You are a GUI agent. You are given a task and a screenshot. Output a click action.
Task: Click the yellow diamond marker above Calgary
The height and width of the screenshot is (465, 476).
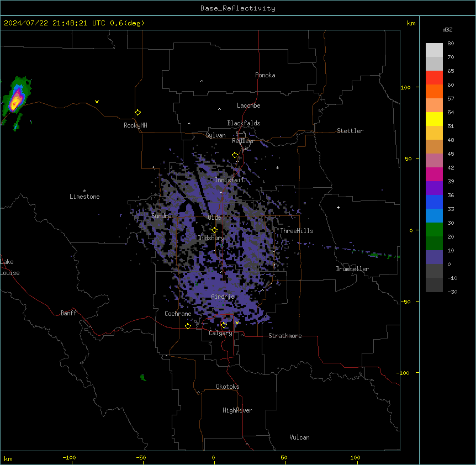(224, 325)
